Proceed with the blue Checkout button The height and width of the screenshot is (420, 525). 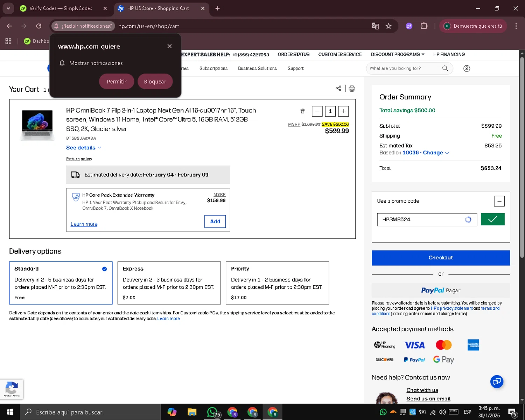[441, 258]
